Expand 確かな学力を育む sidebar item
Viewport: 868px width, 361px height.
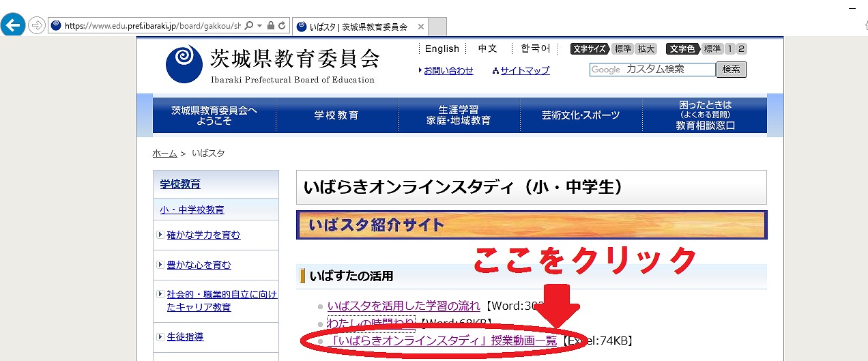click(x=203, y=235)
